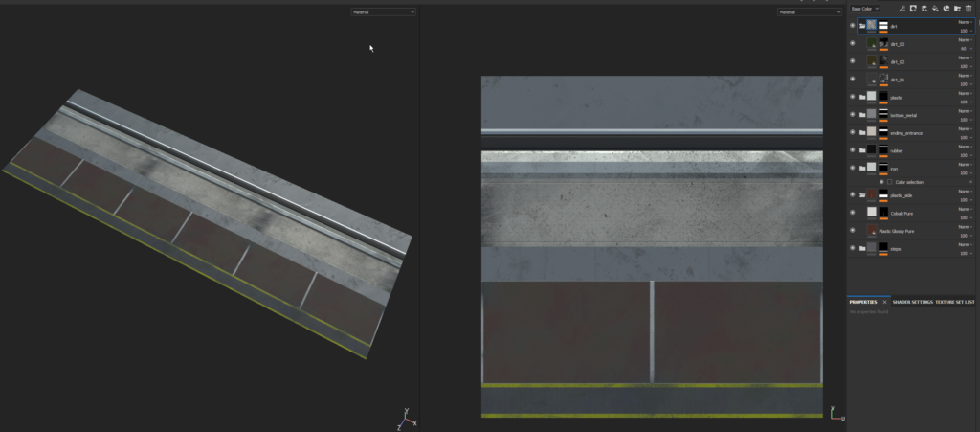Close the Properties panel tab
The height and width of the screenshot is (432, 980).
coord(884,302)
